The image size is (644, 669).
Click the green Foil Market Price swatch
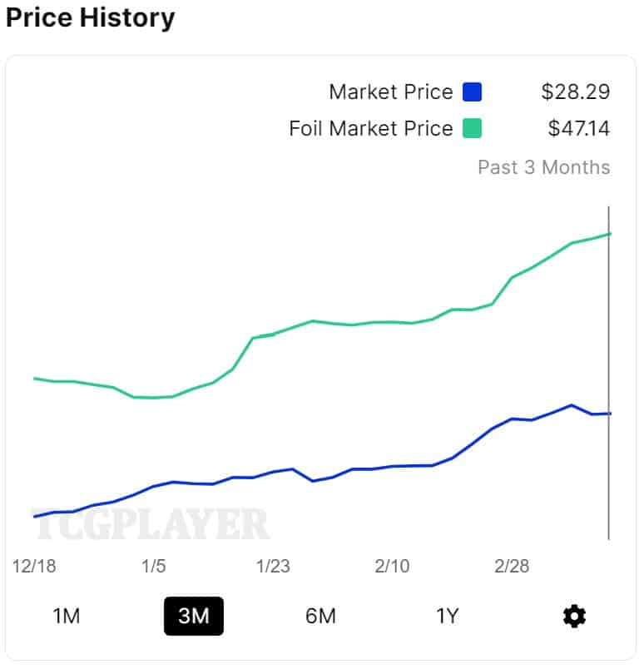[473, 129]
